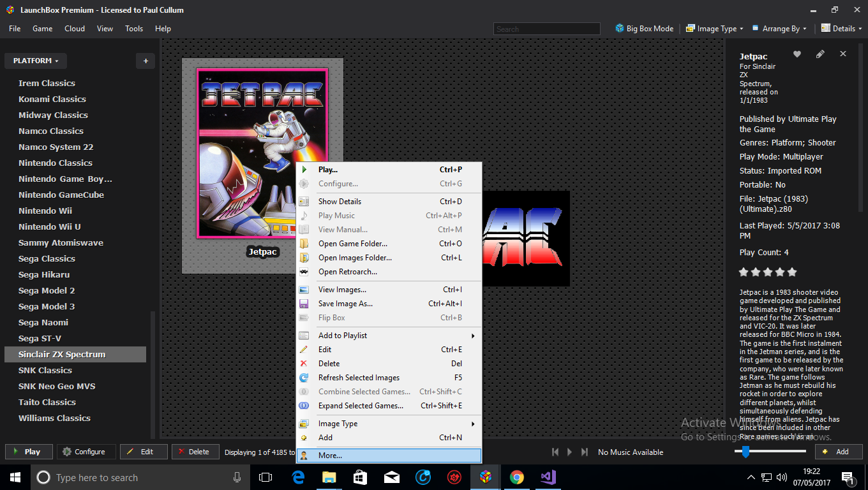
Task: Click the Add button at bottom right
Action: click(x=839, y=452)
